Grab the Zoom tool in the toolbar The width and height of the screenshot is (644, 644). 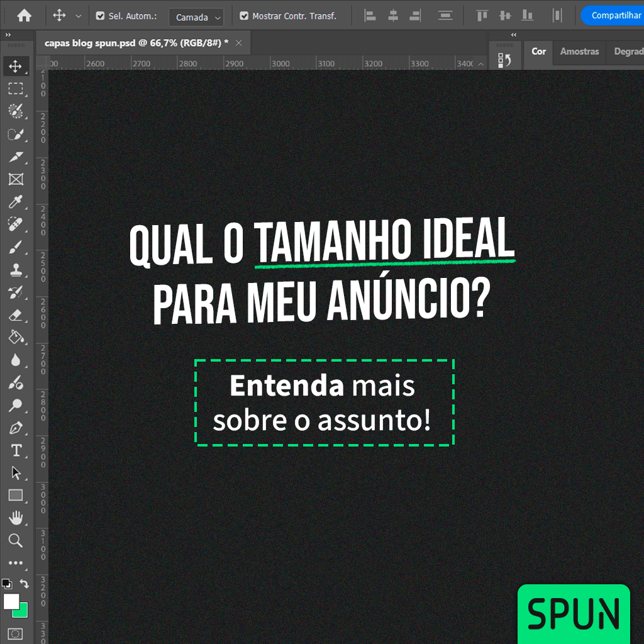pos(16,540)
